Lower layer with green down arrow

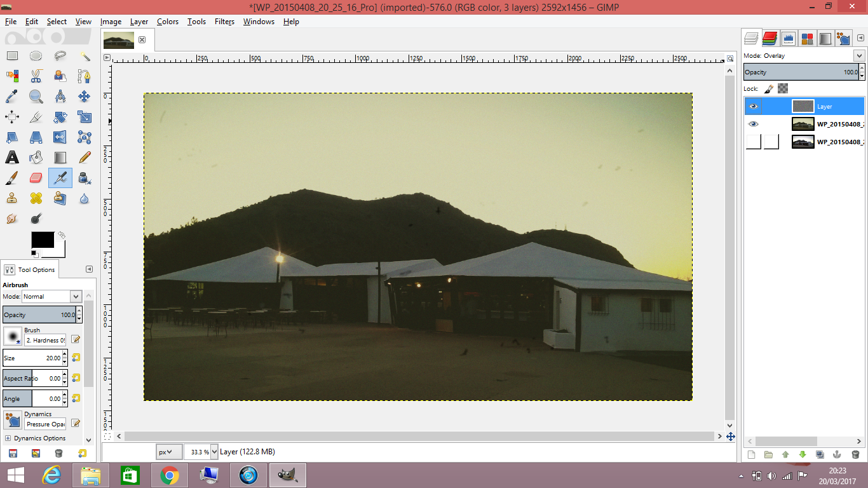tap(803, 454)
